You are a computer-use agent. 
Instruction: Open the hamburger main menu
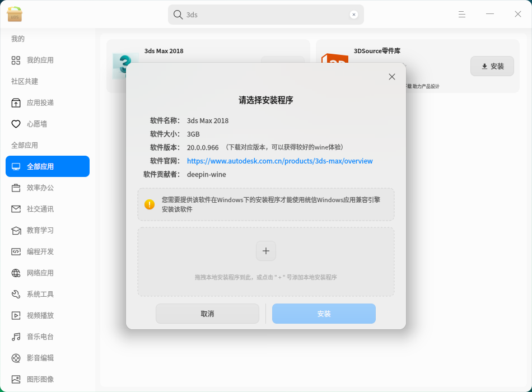pos(461,14)
